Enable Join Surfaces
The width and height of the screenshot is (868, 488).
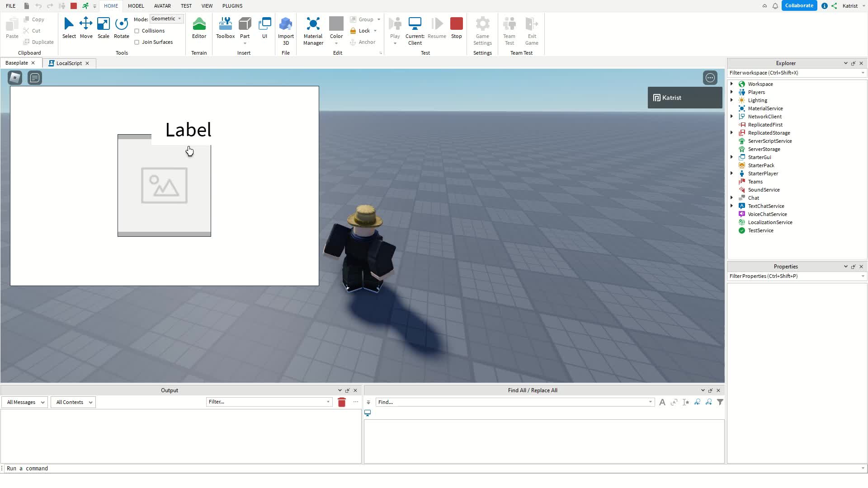coord(137,42)
